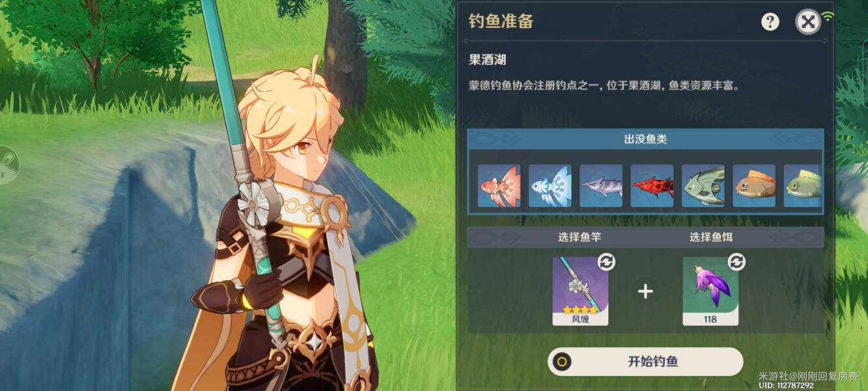Click the 出没鱼类 section header

click(645, 139)
